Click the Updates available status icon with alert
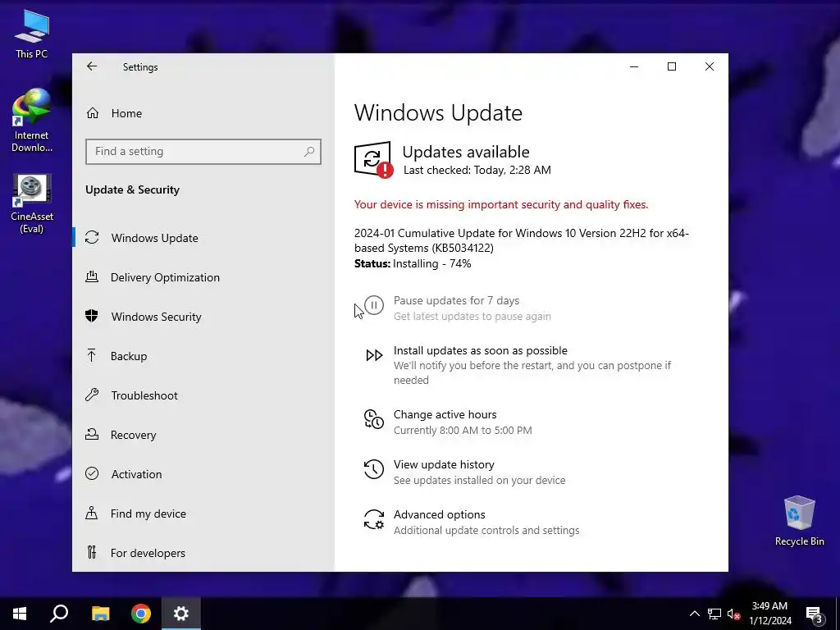 click(373, 159)
